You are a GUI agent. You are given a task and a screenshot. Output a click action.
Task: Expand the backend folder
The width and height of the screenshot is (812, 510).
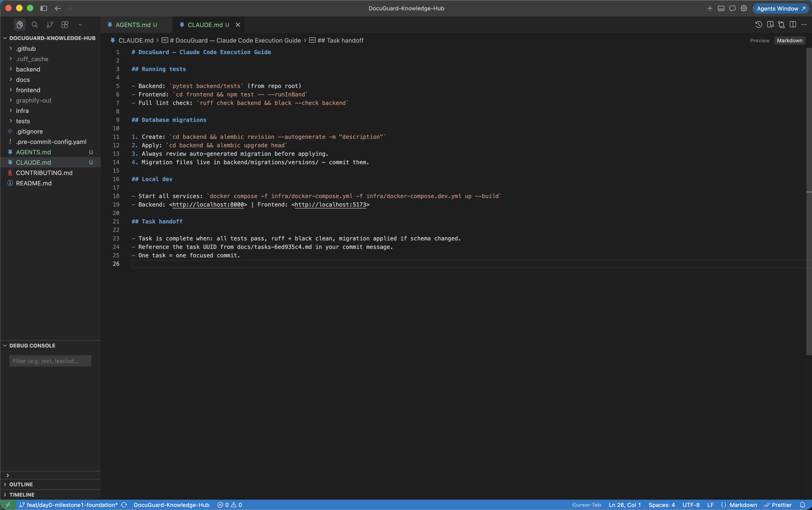pos(50,69)
